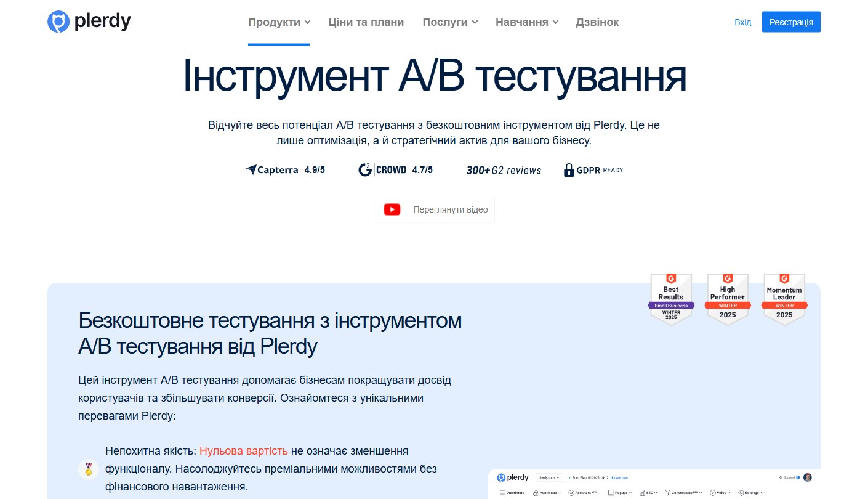Expand the Продукти menu
The image size is (868, 499).
pyautogui.click(x=279, y=22)
